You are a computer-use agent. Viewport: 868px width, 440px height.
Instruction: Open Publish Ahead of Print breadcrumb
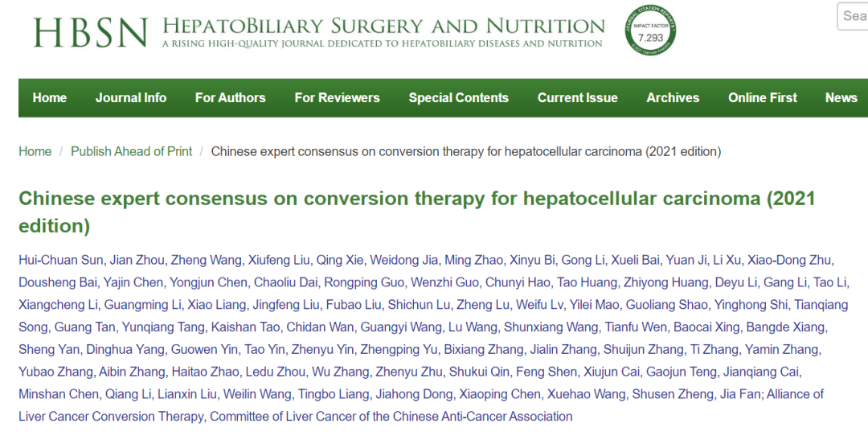click(x=131, y=151)
